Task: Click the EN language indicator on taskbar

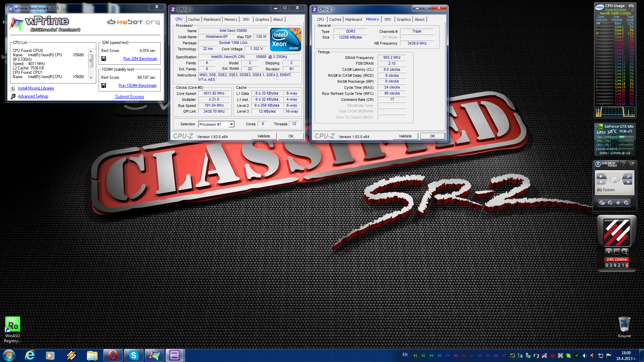Action: pyautogui.click(x=405, y=355)
